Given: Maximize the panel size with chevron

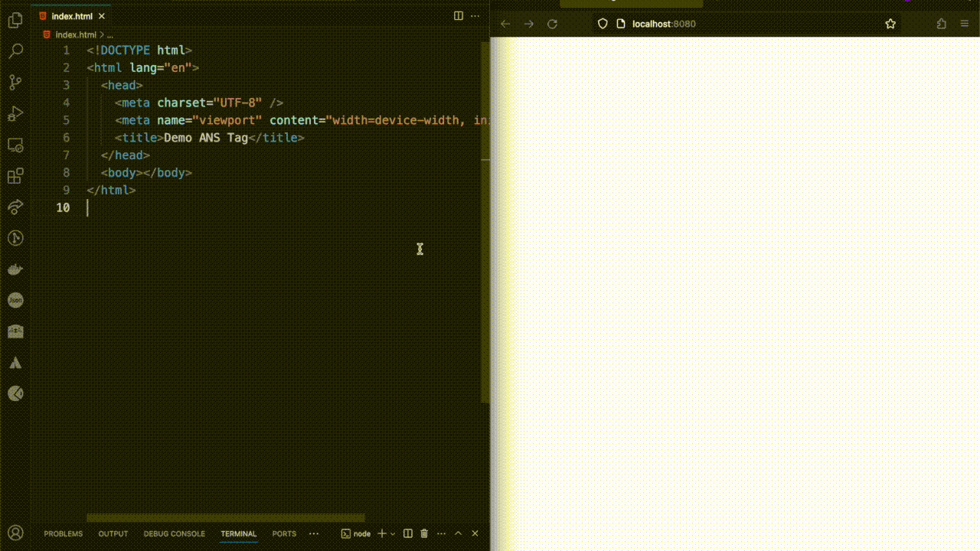Looking at the screenshot, I should (459, 533).
